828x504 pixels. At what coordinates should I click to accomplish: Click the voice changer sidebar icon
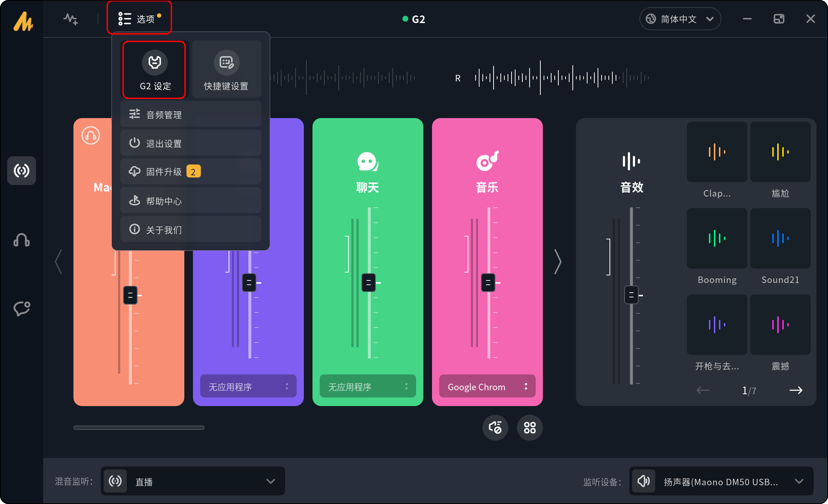22,308
